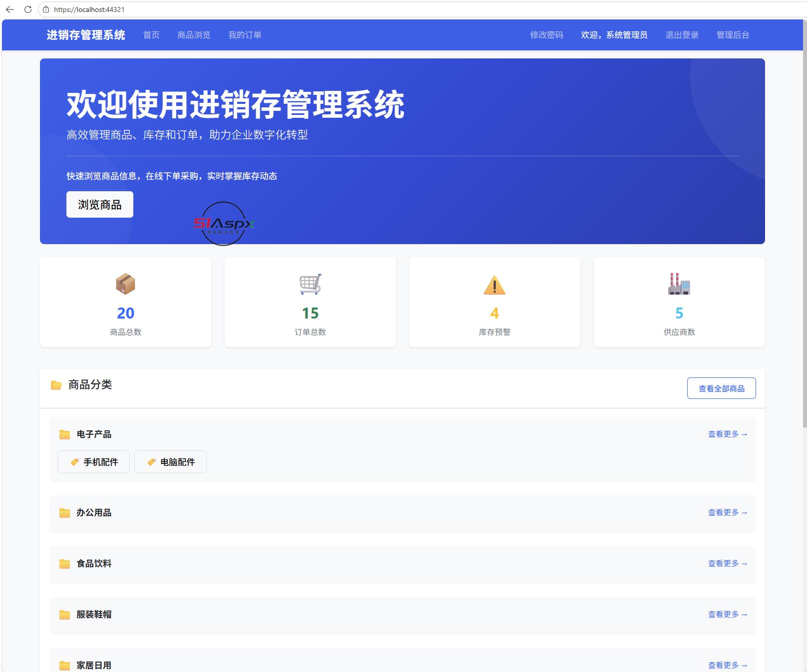Click the 电子产品 category title

click(x=94, y=434)
